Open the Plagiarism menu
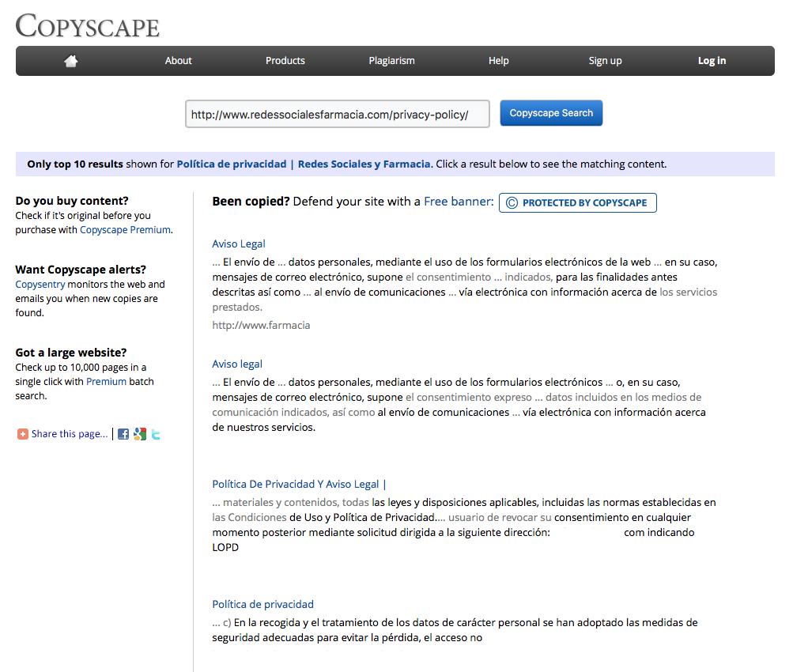 coord(391,61)
